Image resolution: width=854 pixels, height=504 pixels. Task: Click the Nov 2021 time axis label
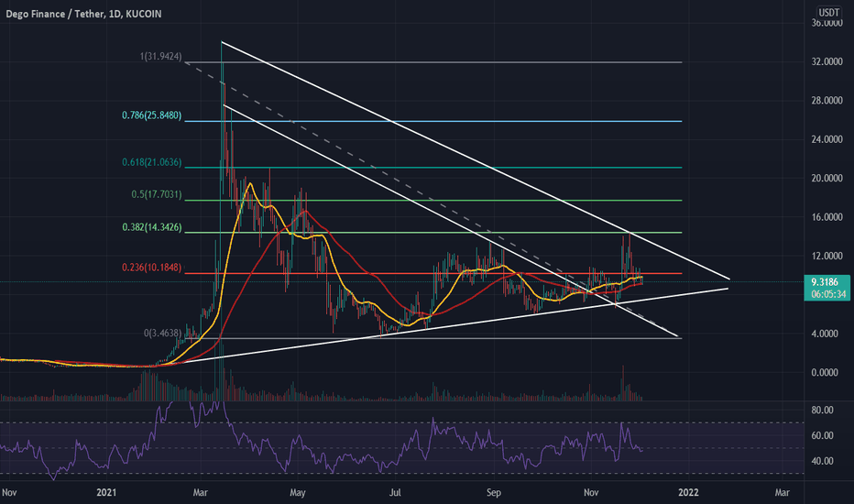[x=591, y=493]
